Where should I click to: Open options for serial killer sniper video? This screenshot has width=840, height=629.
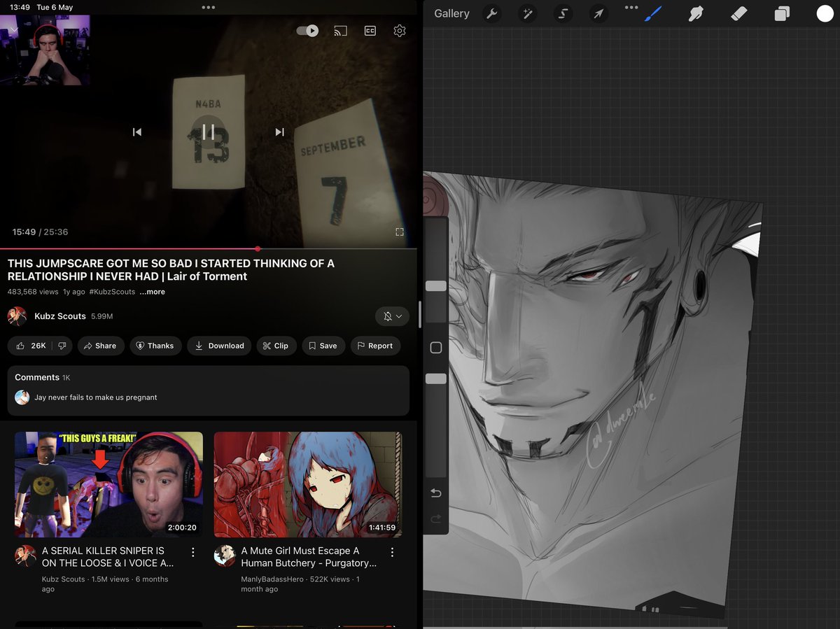click(193, 553)
